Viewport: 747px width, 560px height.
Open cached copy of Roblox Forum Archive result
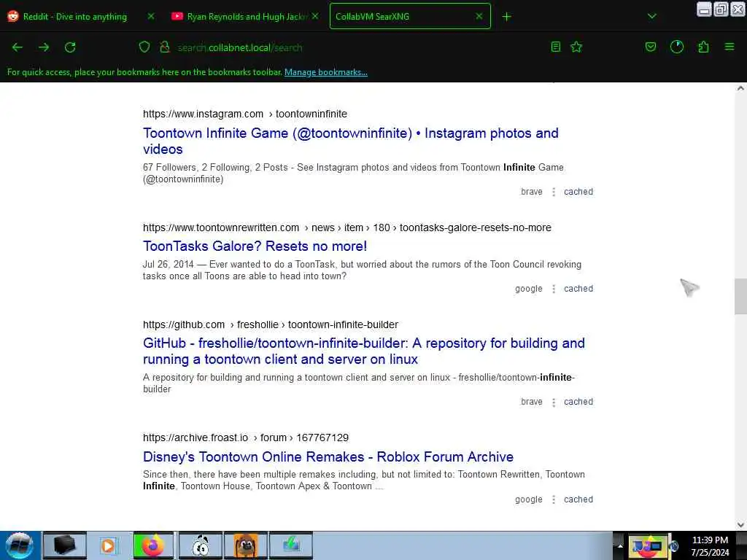(578, 499)
